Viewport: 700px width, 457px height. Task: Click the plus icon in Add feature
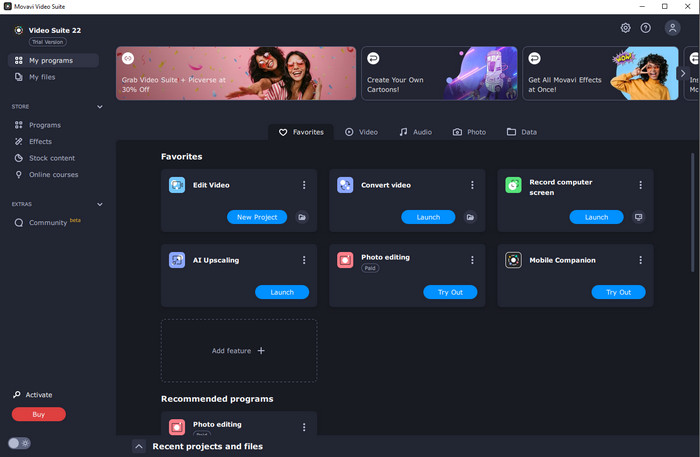click(x=261, y=351)
